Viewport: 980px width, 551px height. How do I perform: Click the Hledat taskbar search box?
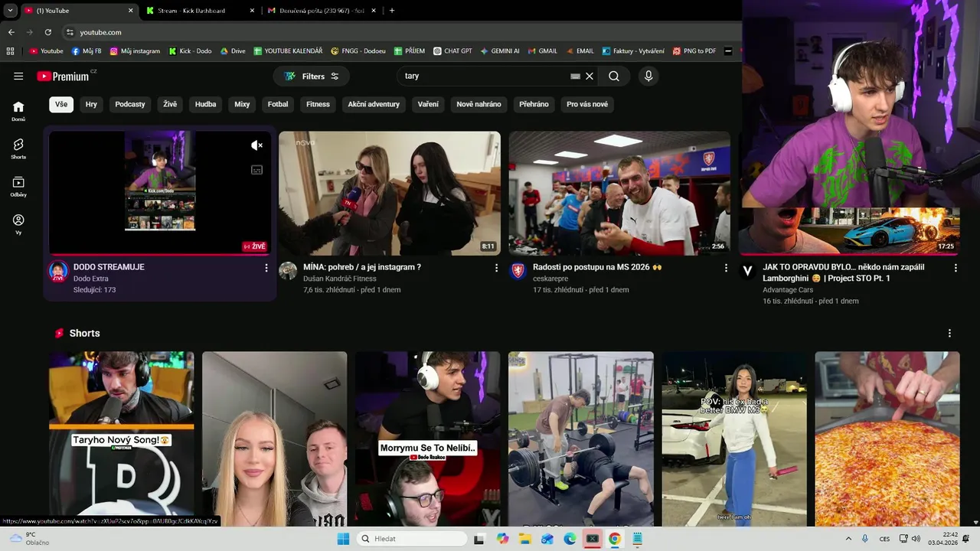[412, 539]
